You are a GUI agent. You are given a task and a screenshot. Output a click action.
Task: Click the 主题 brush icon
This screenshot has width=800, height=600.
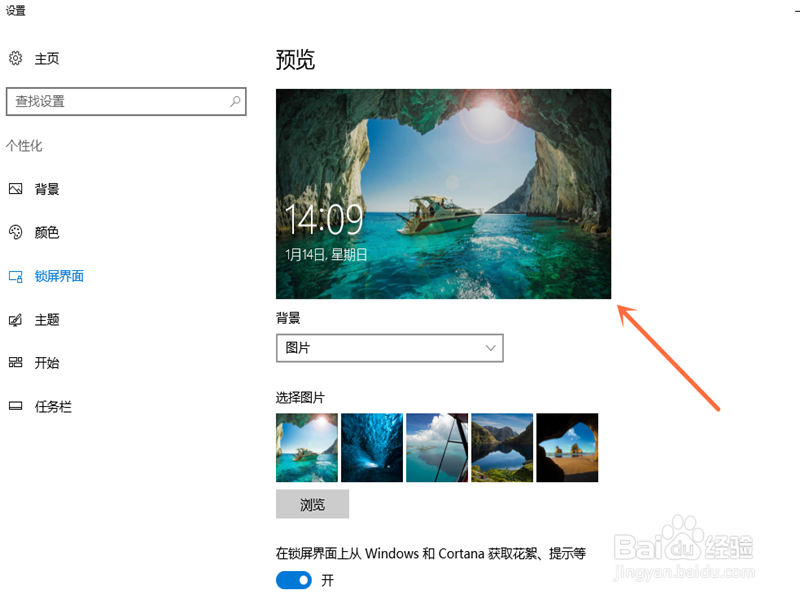point(16,320)
